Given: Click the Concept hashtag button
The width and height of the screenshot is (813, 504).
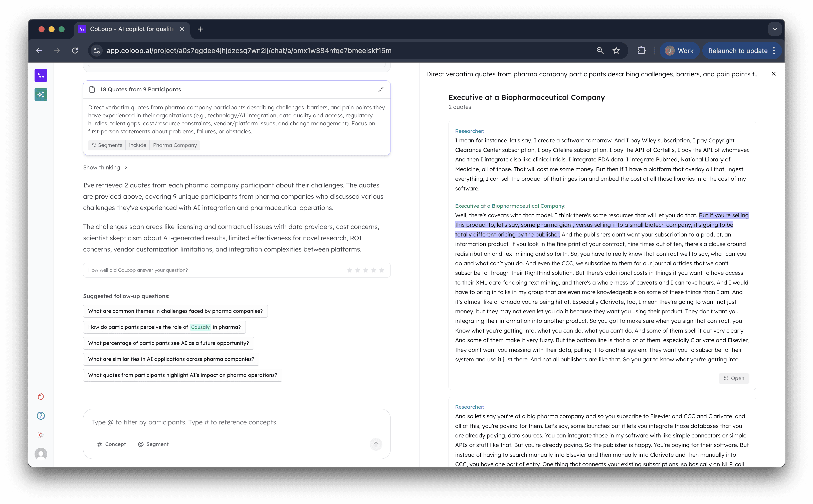Looking at the screenshot, I should [x=111, y=444].
